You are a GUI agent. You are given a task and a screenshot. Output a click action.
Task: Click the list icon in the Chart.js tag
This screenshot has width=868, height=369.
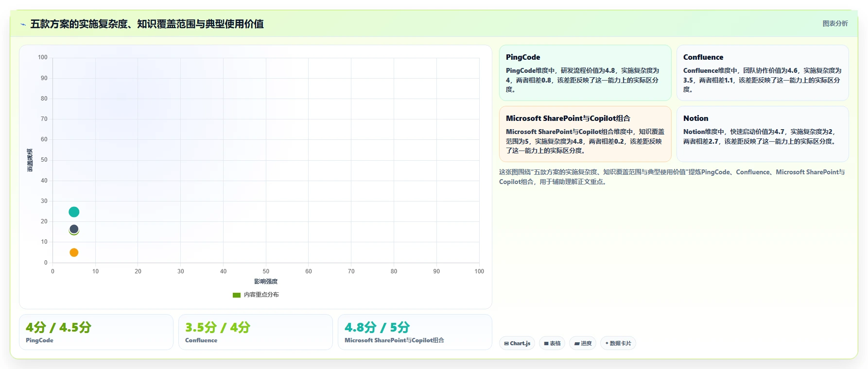pyautogui.click(x=506, y=343)
